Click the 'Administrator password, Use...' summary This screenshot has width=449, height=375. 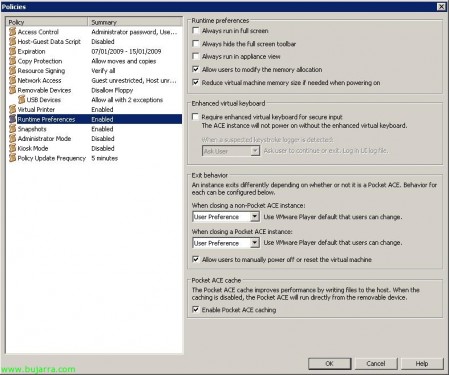pos(134,32)
